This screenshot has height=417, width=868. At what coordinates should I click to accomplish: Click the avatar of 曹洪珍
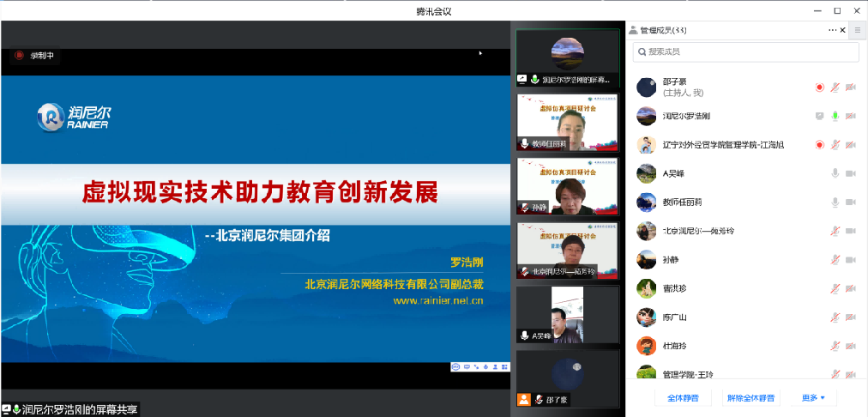coord(647,288)
